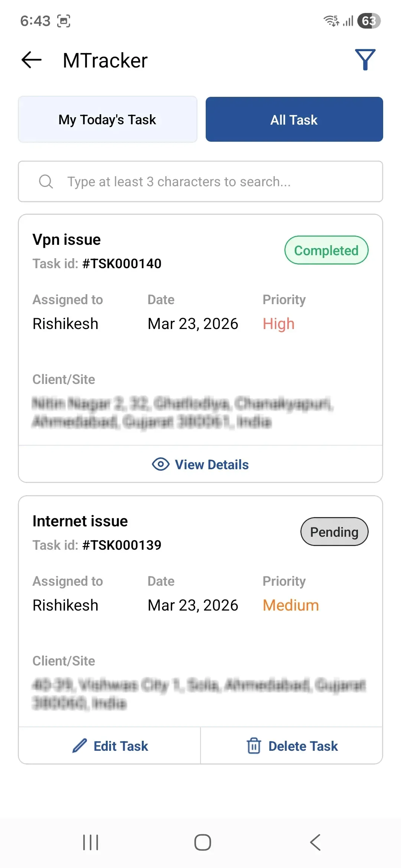Open Android recent apps button
The height and width of the screenshot is (868, 401).
tap(91, 842)
